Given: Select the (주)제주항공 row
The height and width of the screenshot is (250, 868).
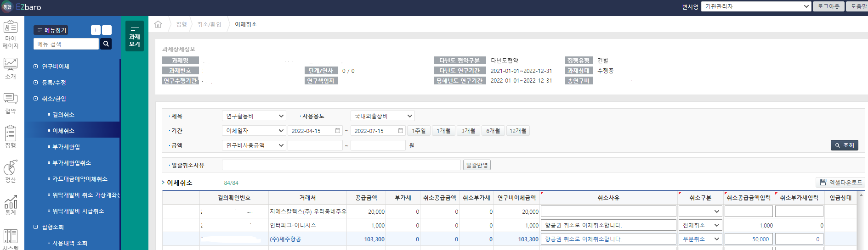Looking at the screenshot, I should 509,239.
